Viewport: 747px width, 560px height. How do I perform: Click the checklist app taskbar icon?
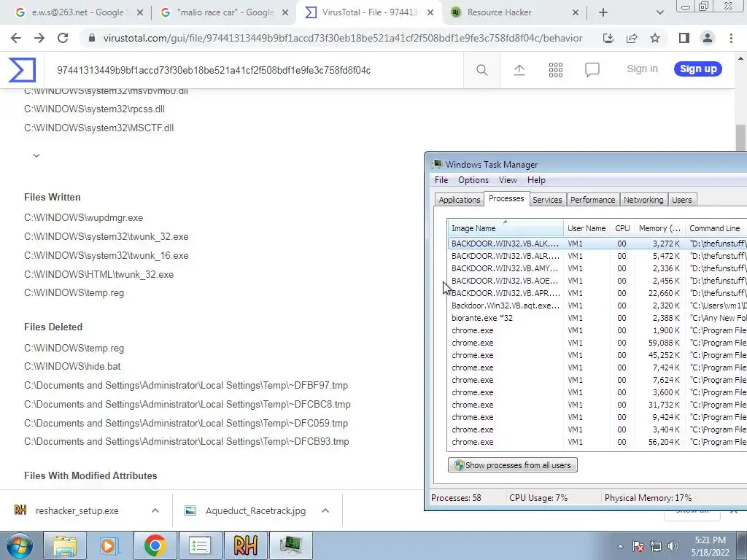[x=200, y=545]
